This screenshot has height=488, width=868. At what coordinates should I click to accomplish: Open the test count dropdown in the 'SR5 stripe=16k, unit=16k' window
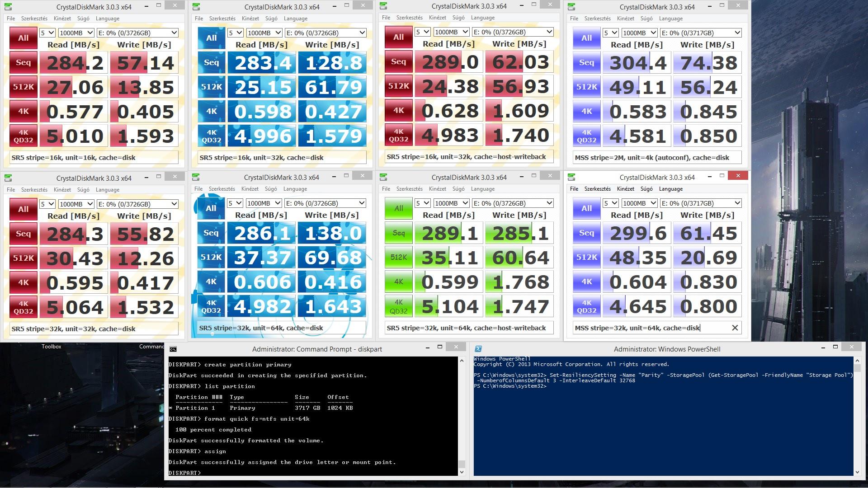[47, 33]
